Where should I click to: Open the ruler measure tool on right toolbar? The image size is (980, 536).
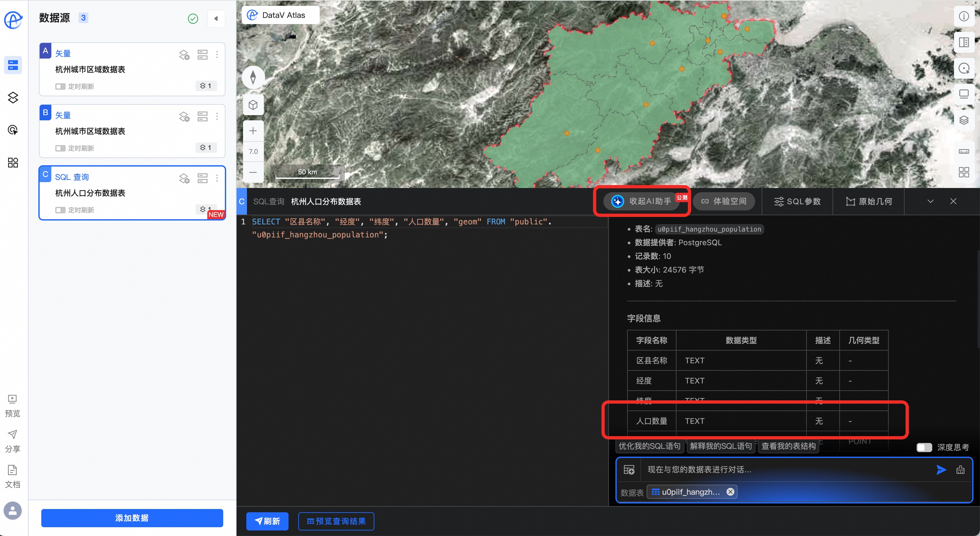964,151
